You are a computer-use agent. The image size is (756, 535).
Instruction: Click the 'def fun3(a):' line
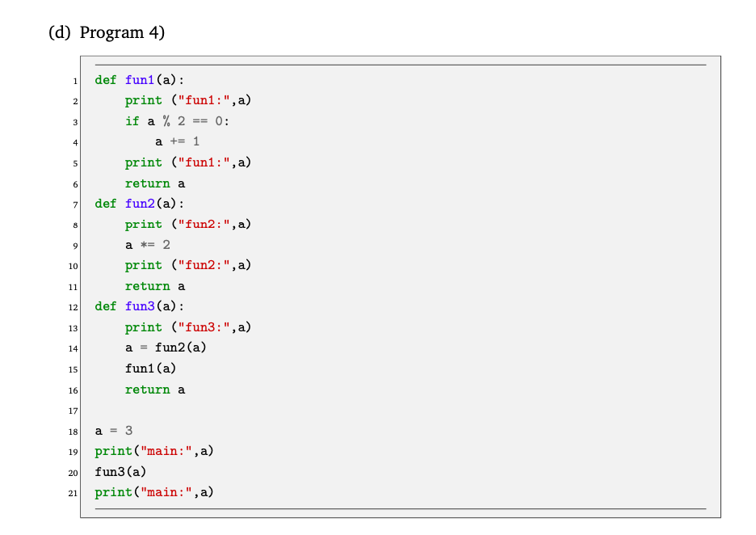[140, 306]
